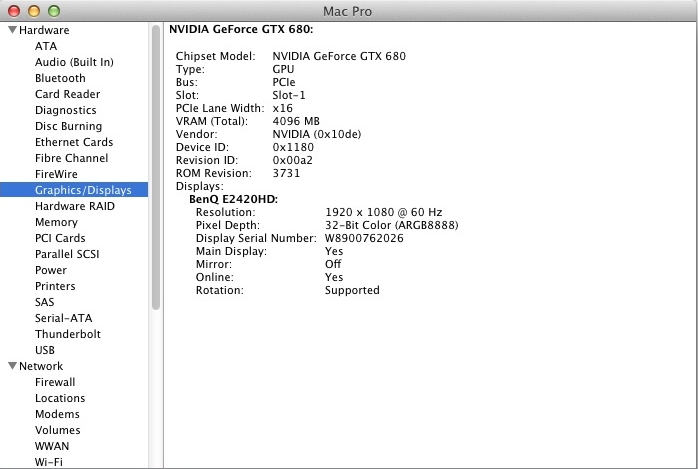Open Disc Burning entry

coord(69,126)
